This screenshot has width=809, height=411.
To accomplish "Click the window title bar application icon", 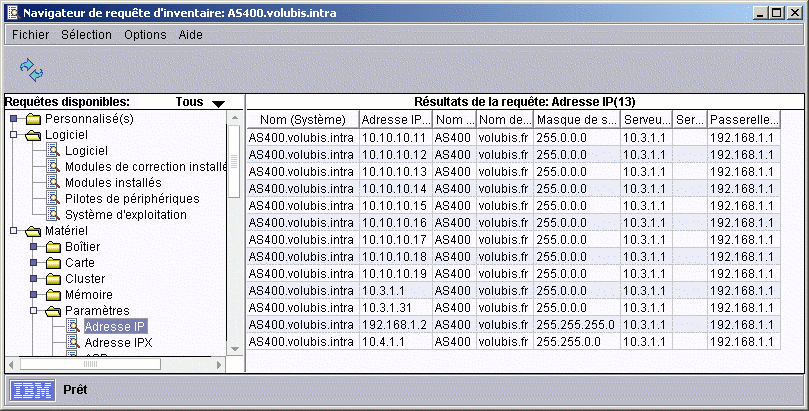I will (x=14, y=13).
